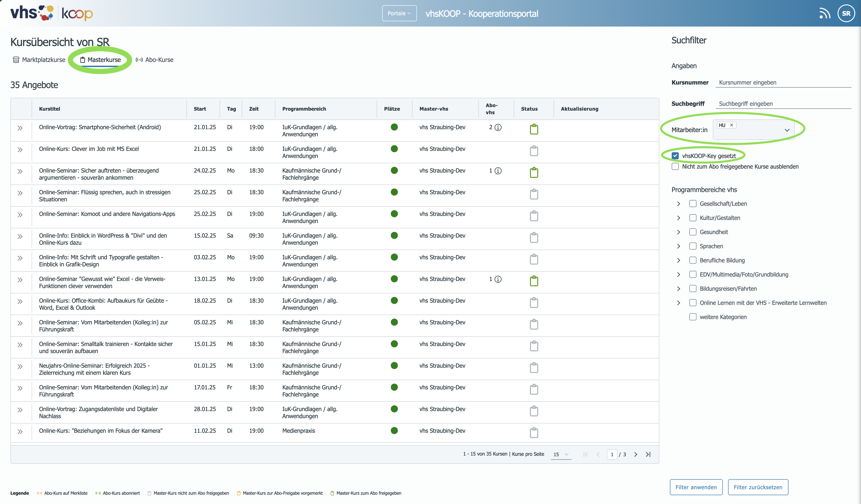
Task: Expand row details for Clever im Job Excel
Action: pos(20,150)
